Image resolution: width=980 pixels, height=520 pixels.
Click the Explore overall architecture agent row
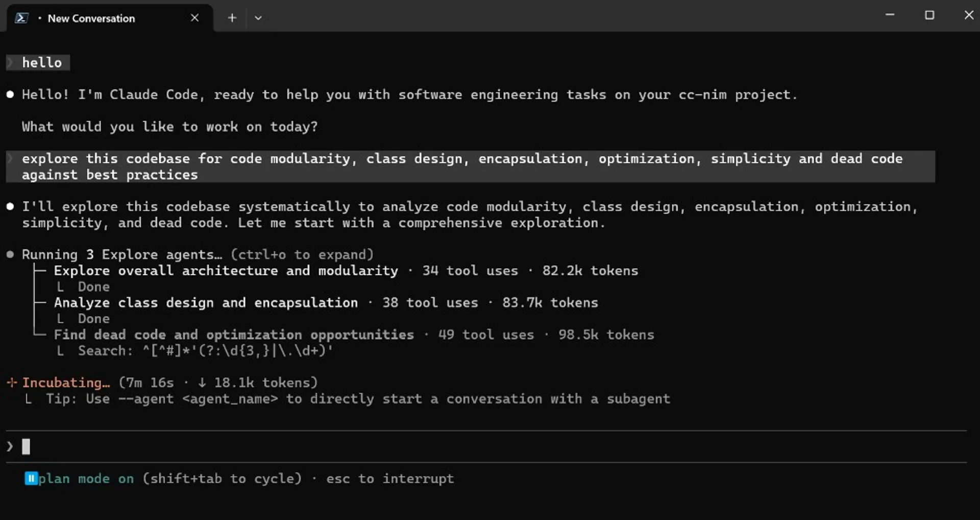pos(226,271)
